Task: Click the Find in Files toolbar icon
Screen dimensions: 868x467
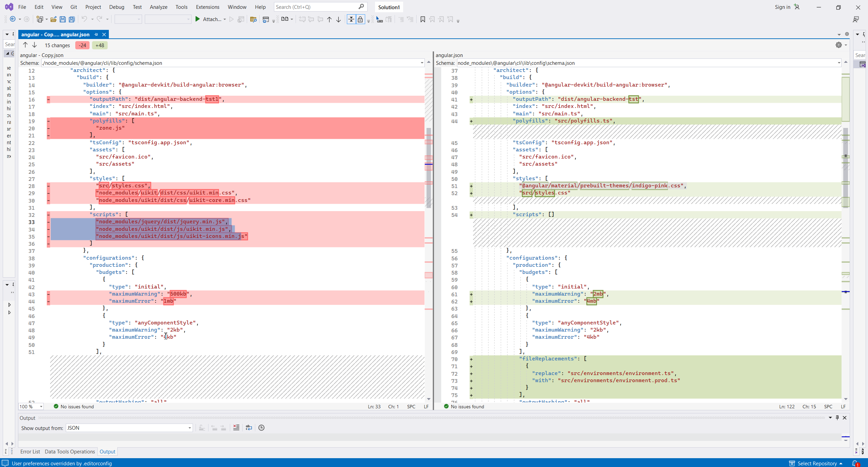Action: (253, 19)
